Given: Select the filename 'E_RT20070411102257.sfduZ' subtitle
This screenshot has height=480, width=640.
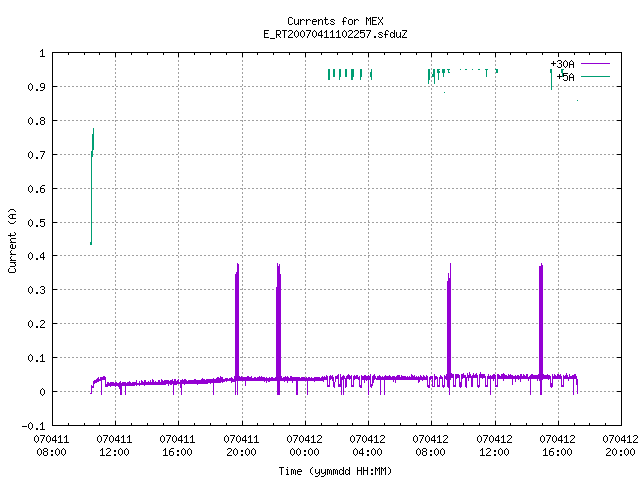Looking at the screenshot, I should pyautogui.click(x=335, y=34).
